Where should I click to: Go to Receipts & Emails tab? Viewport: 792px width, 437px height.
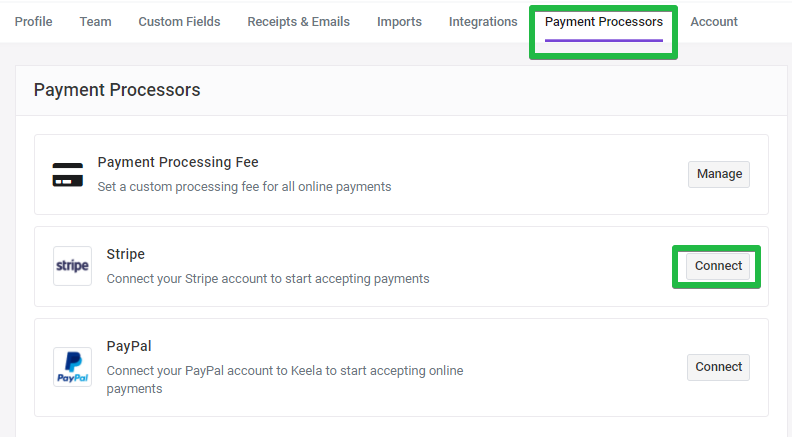tap(299, 22)
